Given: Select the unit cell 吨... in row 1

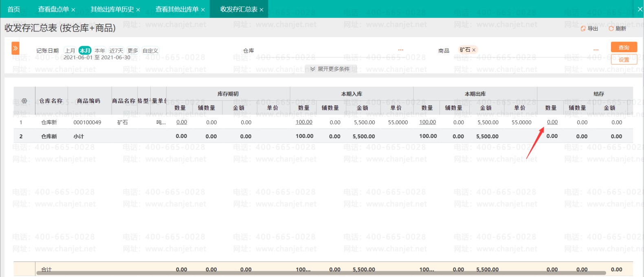Looking at the screenshot, I should (161, 122).
